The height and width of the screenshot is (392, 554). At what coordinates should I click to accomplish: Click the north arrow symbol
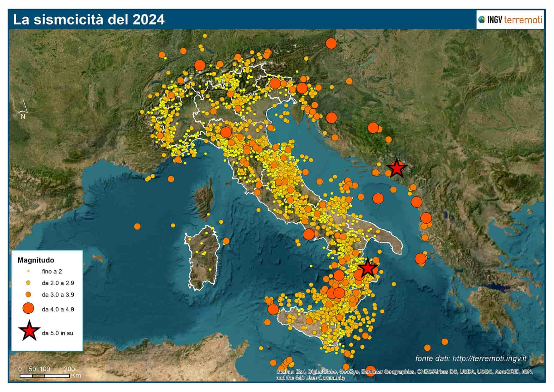(x=22, y=108)
